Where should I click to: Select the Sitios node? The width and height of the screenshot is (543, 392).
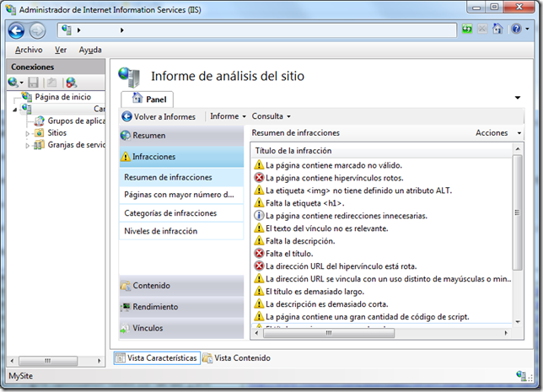click(x=57, y=133)
